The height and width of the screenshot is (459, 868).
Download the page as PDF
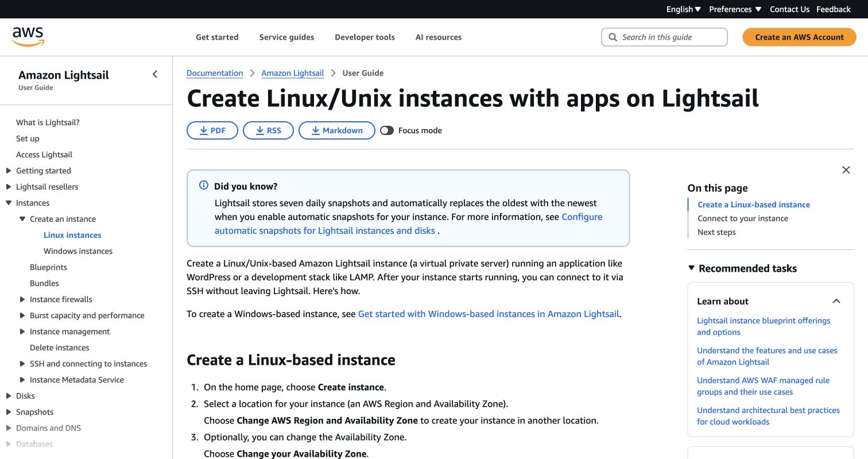point(212,130)
